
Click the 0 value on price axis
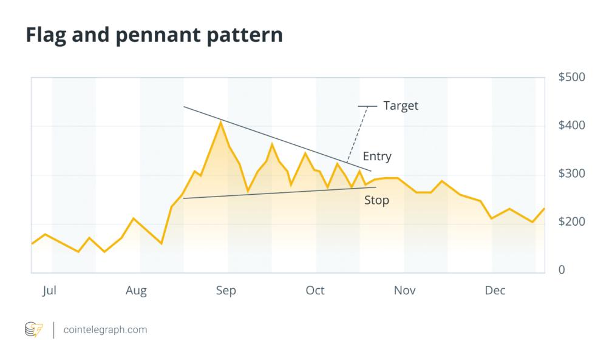tap(562, 270)
